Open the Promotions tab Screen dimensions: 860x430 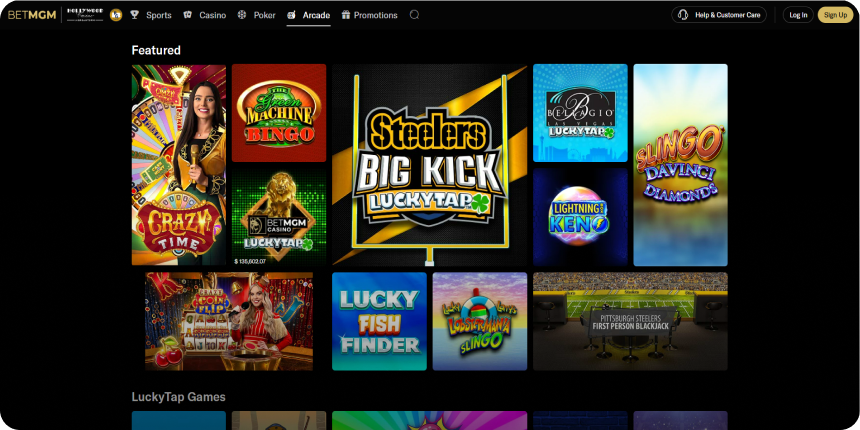click(376, 15)
